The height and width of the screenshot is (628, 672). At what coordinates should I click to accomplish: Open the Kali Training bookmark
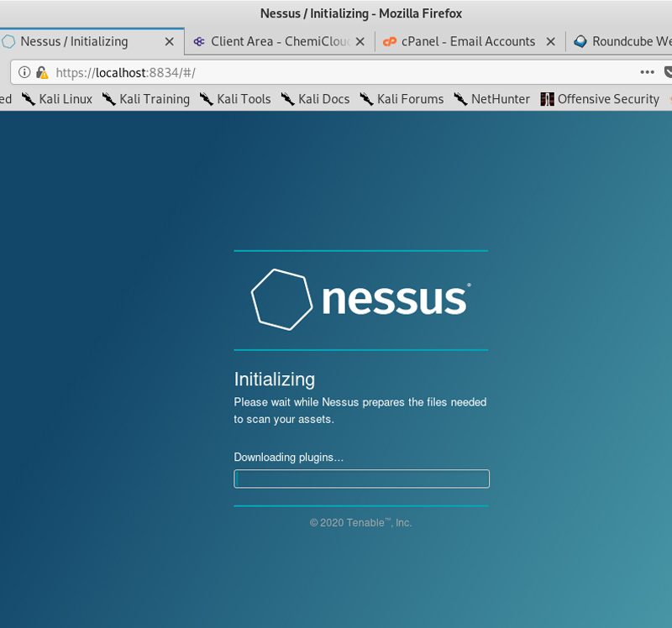click(145, 99)
